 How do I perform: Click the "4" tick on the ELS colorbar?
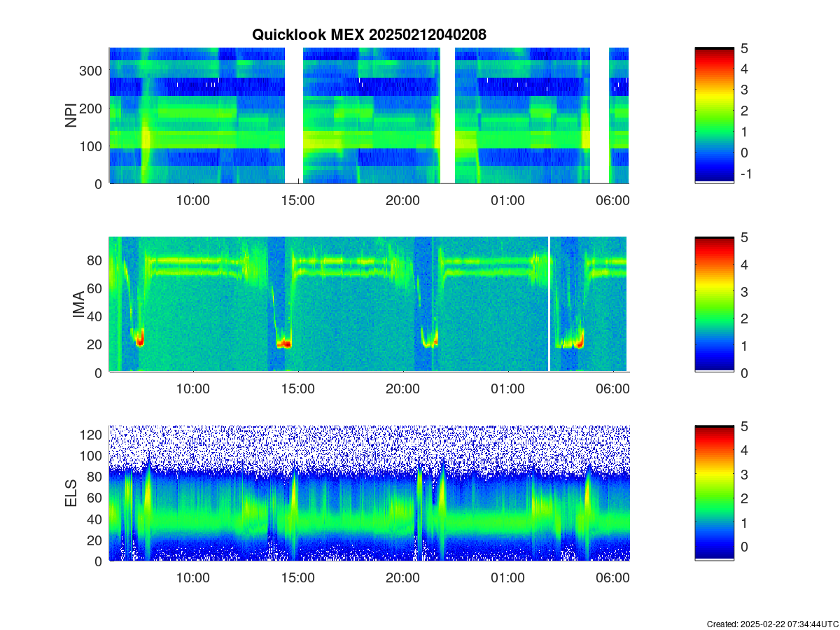click(745, 450)
